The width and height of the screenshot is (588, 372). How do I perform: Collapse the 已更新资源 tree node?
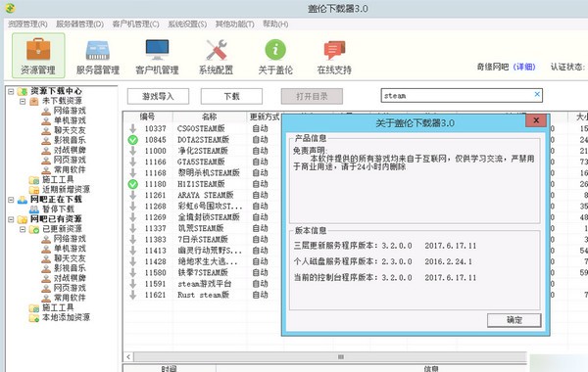click(x=23, y=229)
